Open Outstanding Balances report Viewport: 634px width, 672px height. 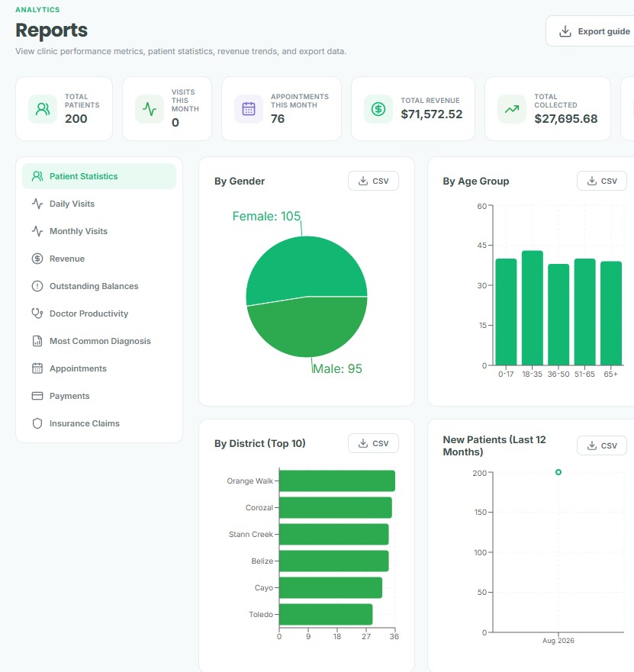click(x=99, y=286)
